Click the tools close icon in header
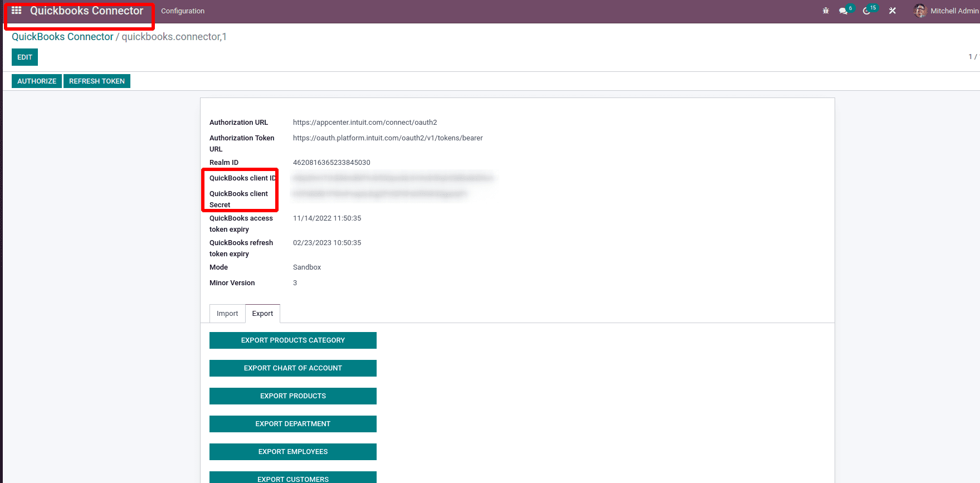The image size is (980, 483). [x=893, y=11]
